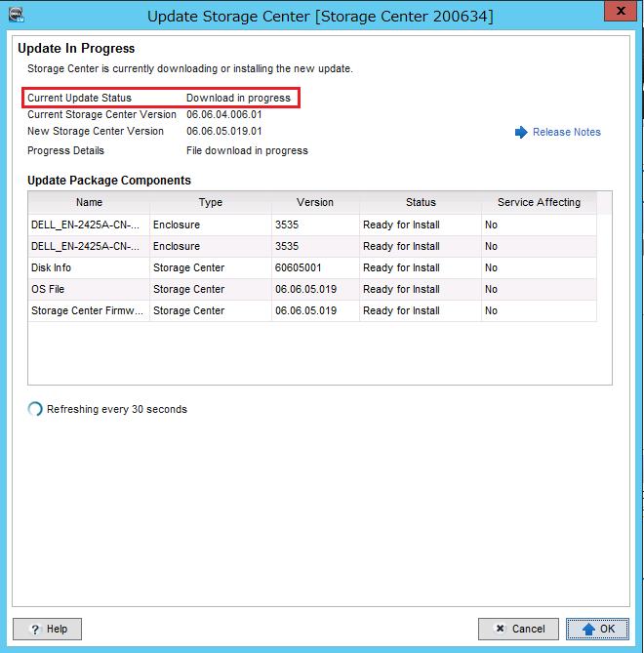Click 'File download in progress' details text
Screen dimensions: 644x653
pos(247,150)
